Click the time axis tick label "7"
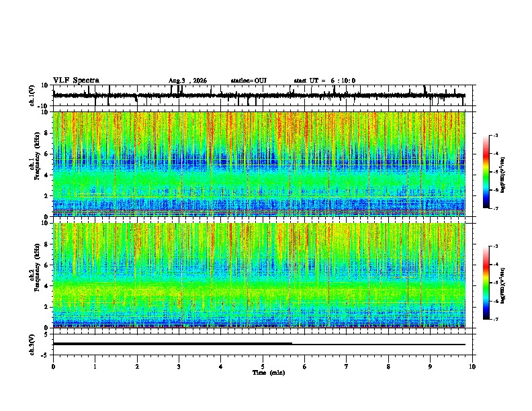Image resolution: width=532 pixels, height=411 pixels. click(x=347, y=367)
